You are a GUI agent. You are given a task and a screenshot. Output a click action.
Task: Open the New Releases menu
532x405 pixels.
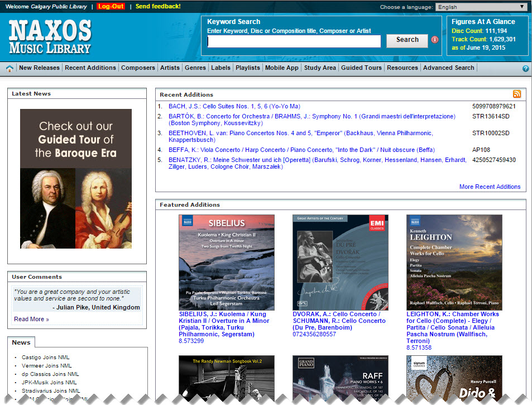pyautogui.click(x=40, y=68)
